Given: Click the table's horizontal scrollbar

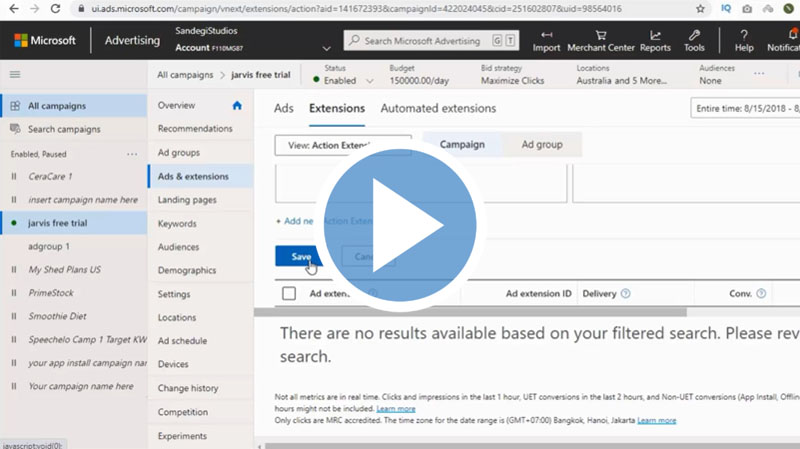Looking at the screenshot, I should click(470, 312).
